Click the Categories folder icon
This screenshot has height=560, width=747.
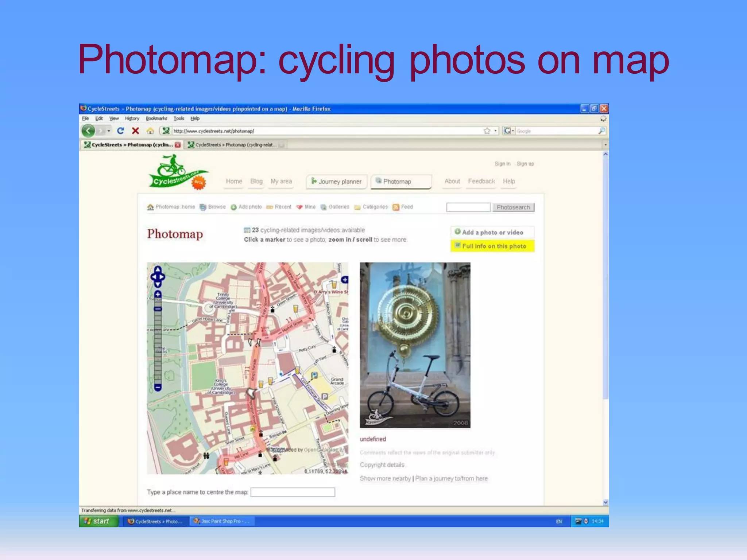(357, 207)
